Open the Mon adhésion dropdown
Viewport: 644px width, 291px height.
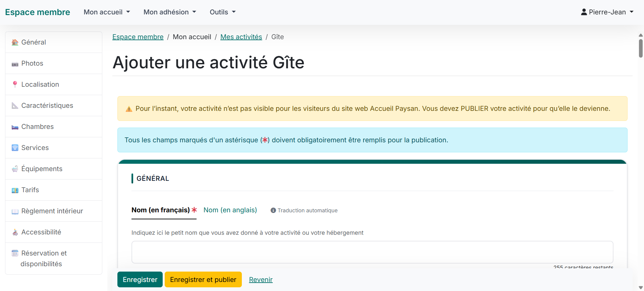(x=170, y=12)
